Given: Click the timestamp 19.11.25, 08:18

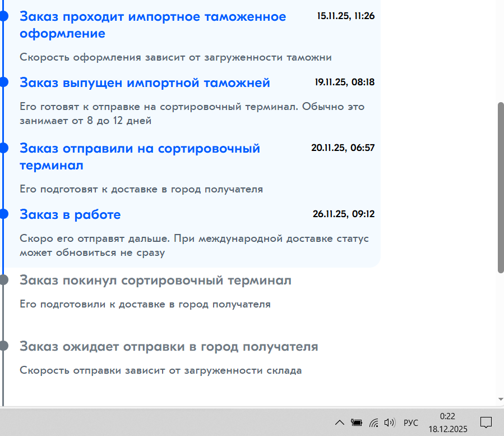Looking at the screenshot, I should [x=344, y=82].
